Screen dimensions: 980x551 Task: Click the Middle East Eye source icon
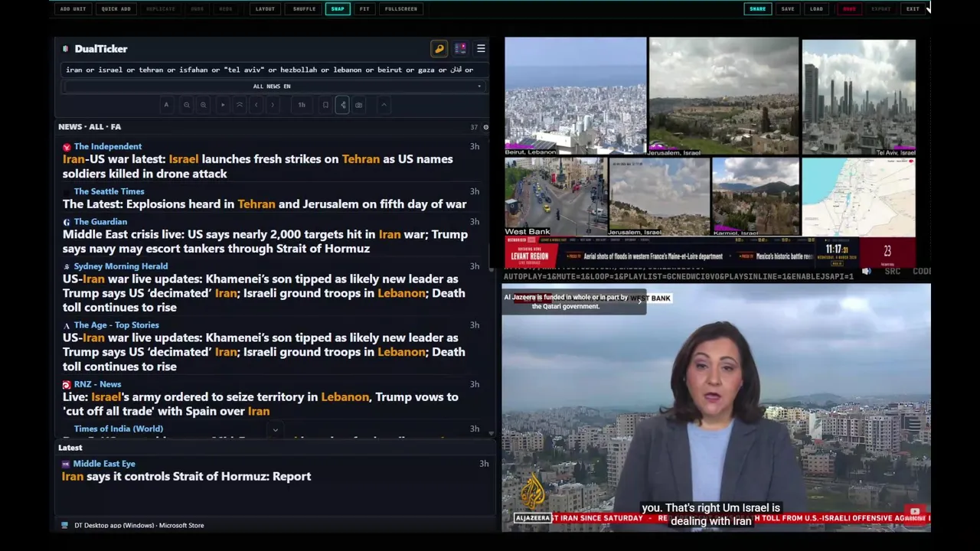(66, 464)
